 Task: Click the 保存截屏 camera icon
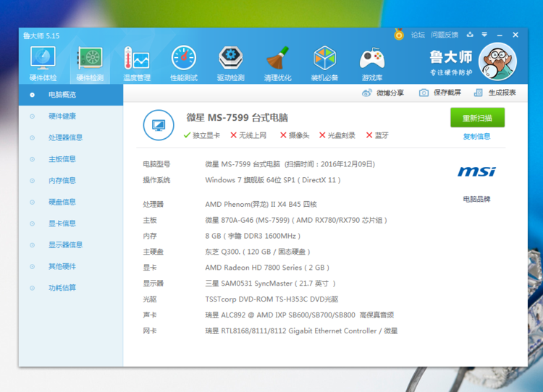click(x=424, y=93)
